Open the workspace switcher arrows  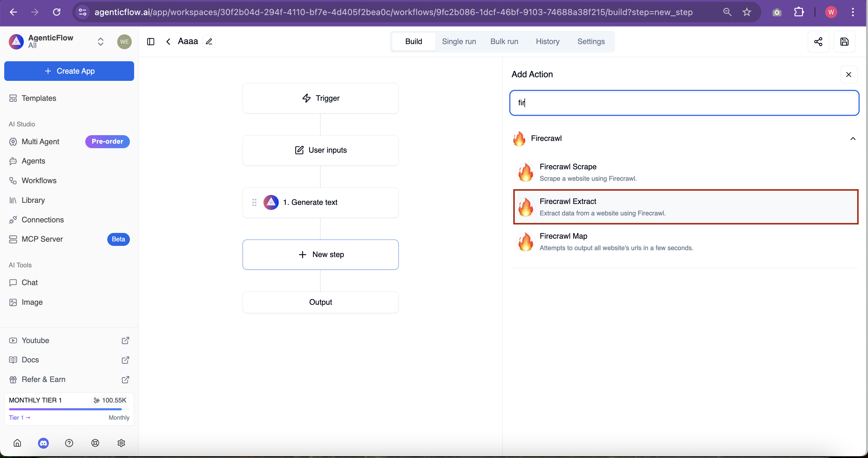pyautogui.click(x=100, y=41)
